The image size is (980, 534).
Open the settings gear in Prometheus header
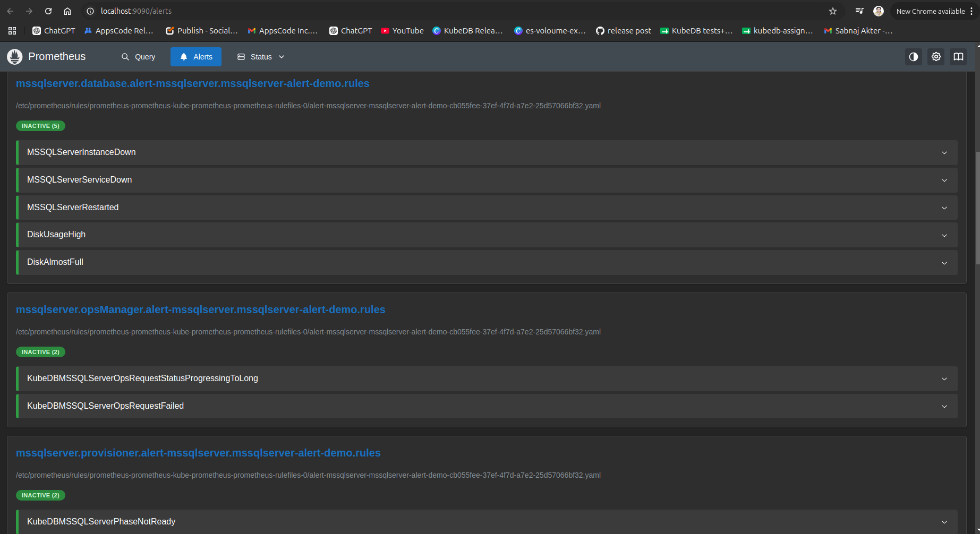tap(936, 57)
